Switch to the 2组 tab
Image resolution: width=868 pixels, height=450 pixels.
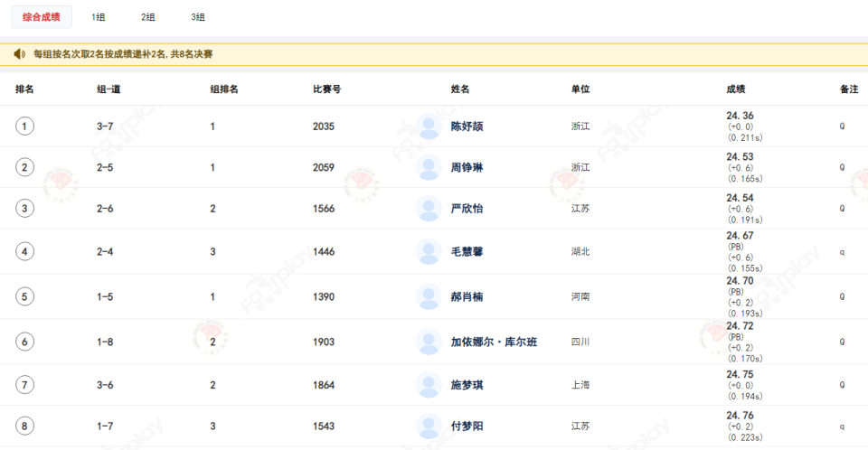pos(148,17)
